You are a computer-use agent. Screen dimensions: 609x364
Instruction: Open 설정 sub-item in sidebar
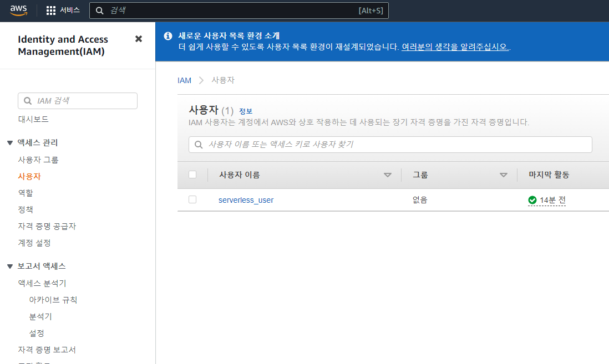37,334
